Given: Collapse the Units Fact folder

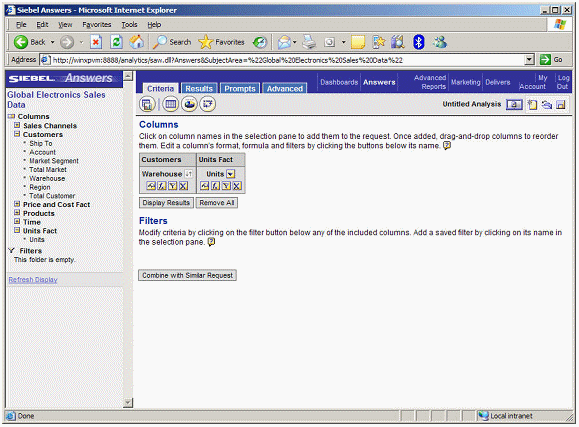Looking at the screenshot, I should click(x=17, y=230).
